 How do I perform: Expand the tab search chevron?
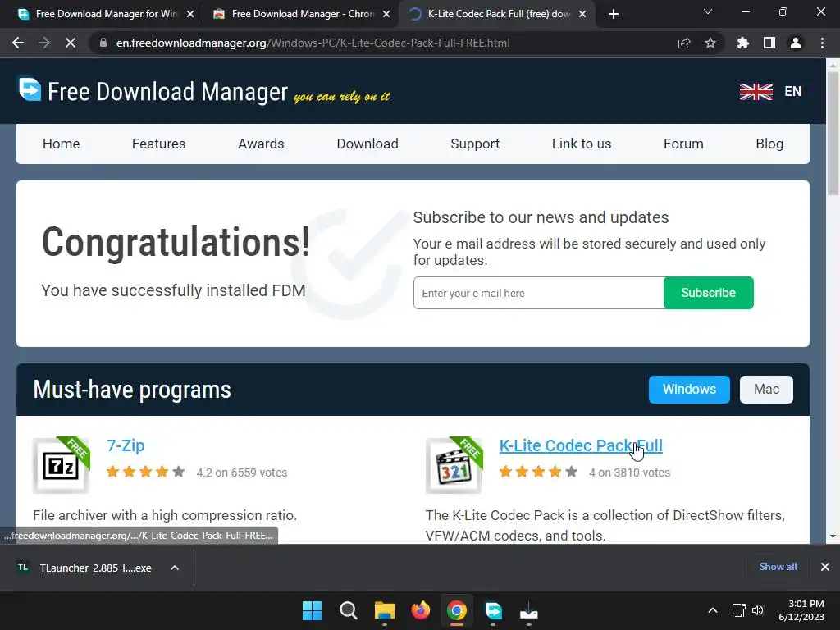click(708, 11)
